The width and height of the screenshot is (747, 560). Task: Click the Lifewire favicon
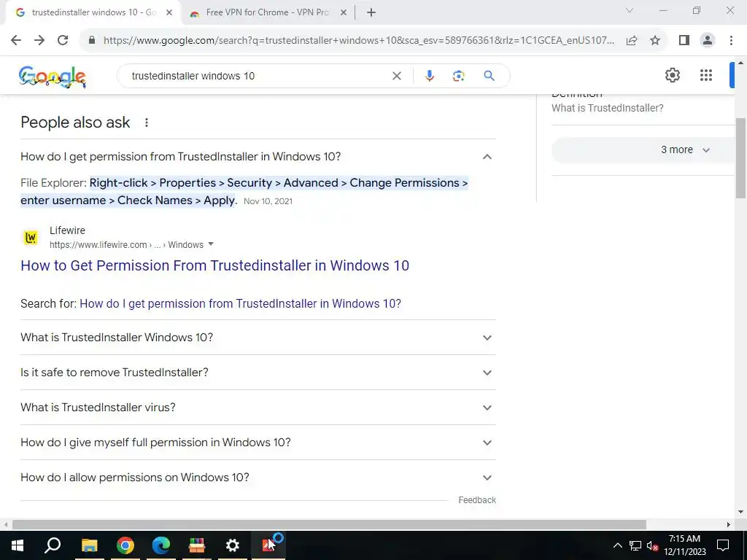click(x=31, y=238)
